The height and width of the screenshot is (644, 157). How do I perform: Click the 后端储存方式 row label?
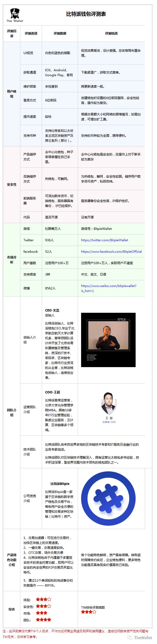click(x=30, y=179)
